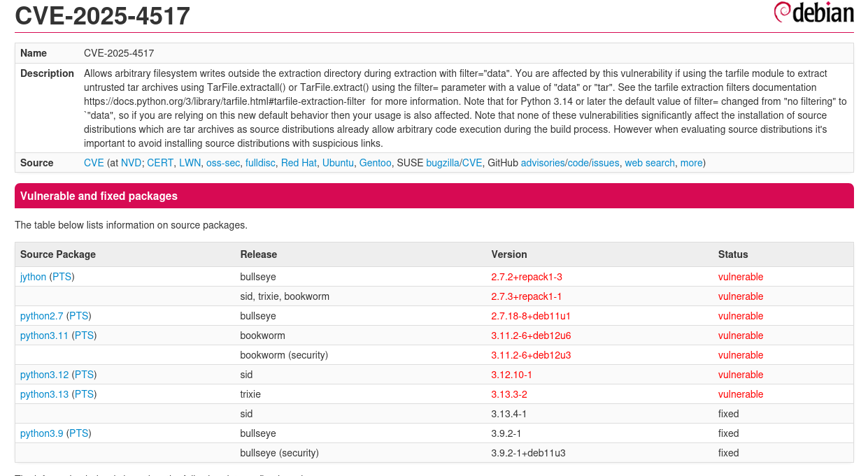Open the python3.13 package link
This screenshot has height=476, width=868.
click(44, 394)
